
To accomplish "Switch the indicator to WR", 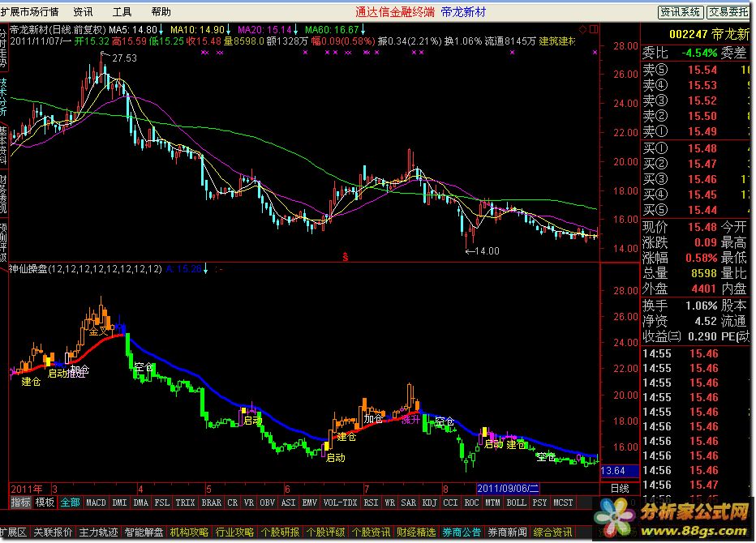I will coord(390,502).
